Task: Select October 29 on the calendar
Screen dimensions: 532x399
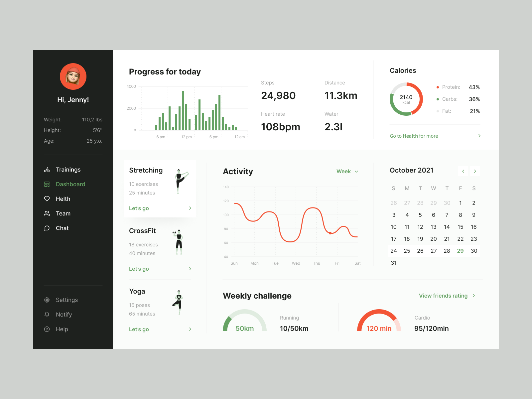Action: tap(460, 251)
